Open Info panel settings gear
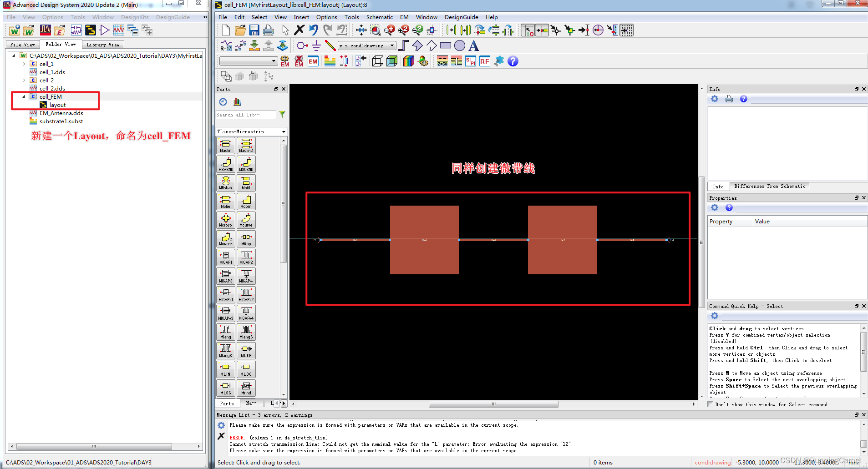Viewport: 868px width, 469px height. (715, 99)
